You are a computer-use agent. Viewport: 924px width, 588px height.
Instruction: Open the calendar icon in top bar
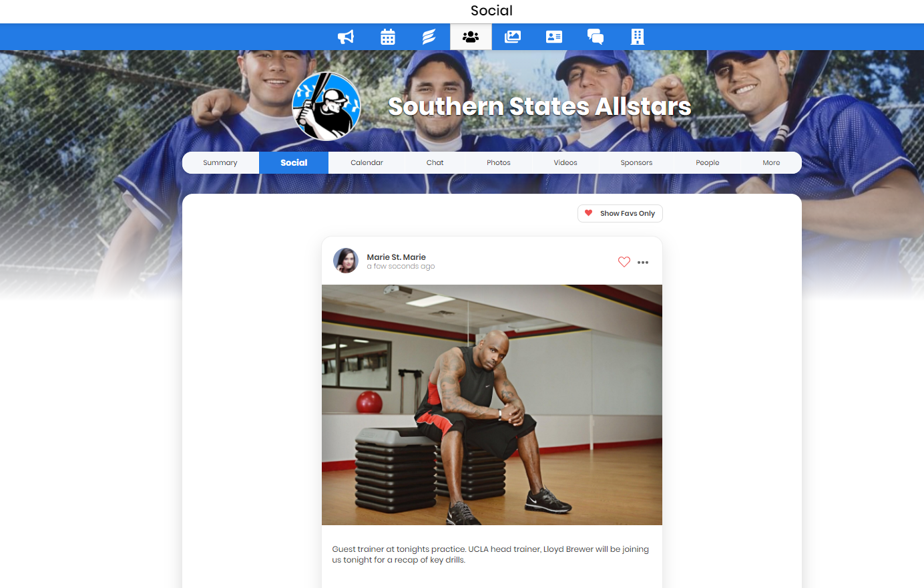pos(388,37)
